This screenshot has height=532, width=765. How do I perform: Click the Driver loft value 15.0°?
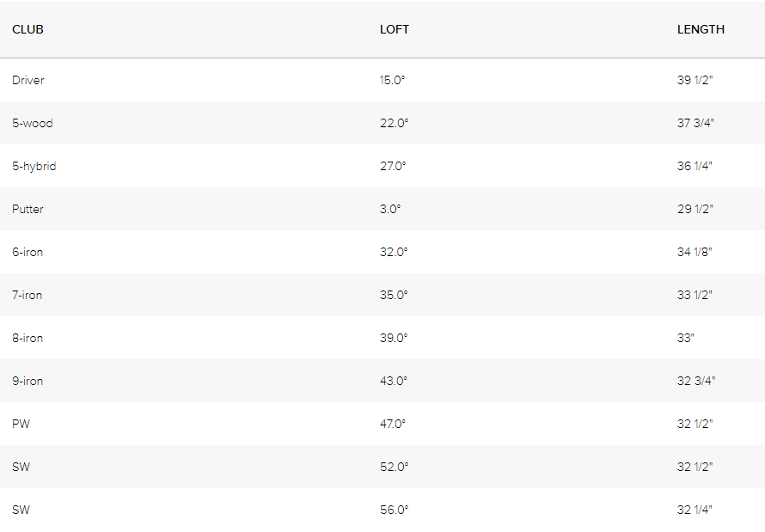(393, 81)
